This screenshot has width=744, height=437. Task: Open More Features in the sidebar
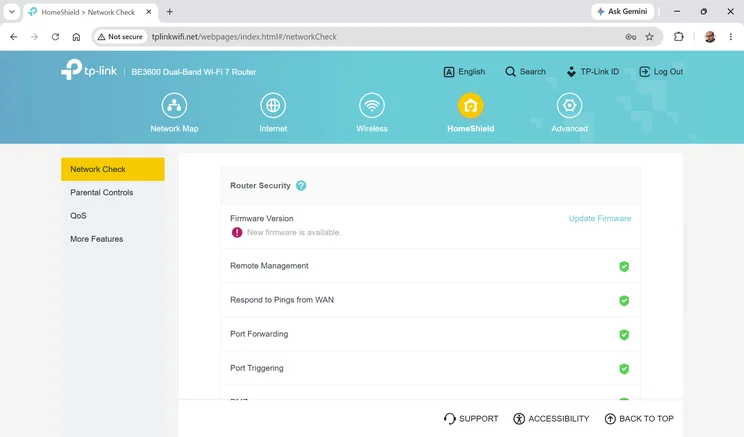(x=97, y=239)
